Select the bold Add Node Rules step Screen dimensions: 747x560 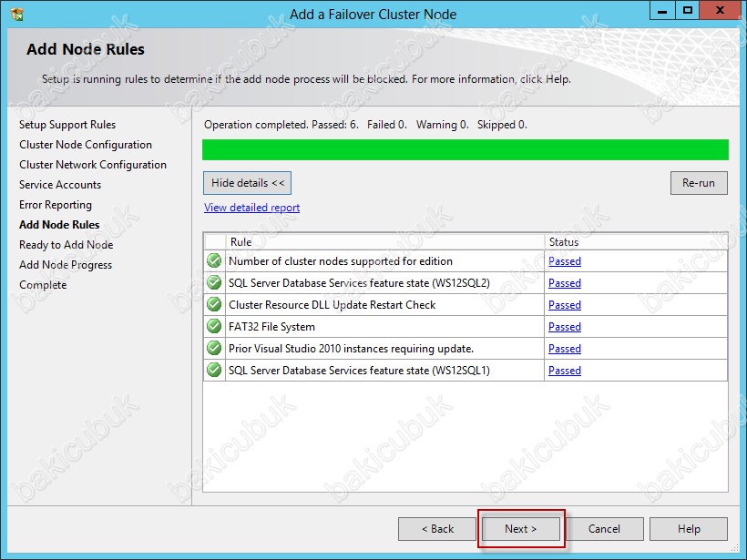(59, 225)
